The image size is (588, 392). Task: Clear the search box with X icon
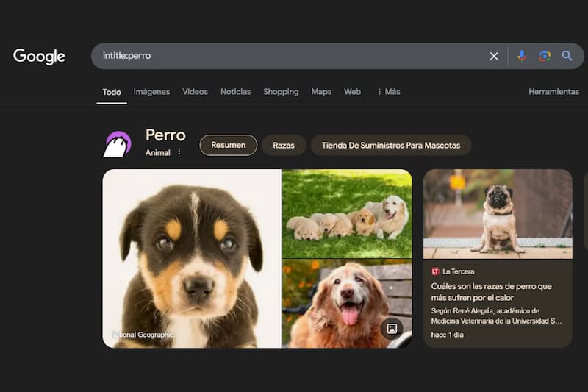494,56
